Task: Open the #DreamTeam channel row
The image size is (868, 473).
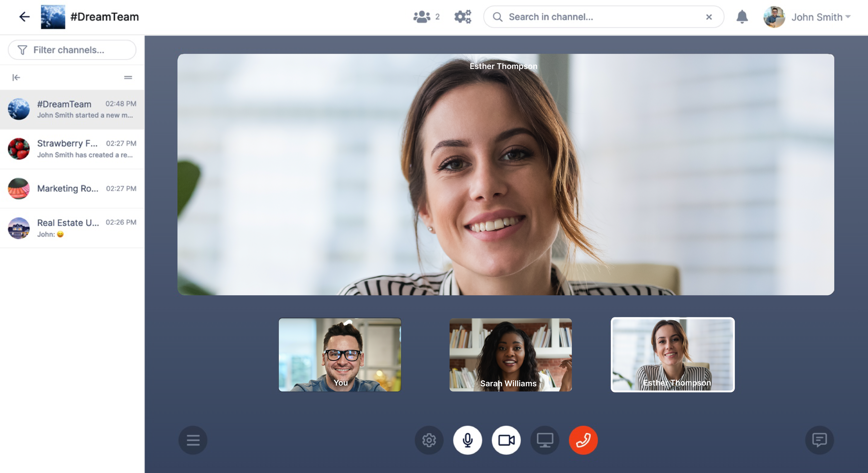Action: (72, 109)
